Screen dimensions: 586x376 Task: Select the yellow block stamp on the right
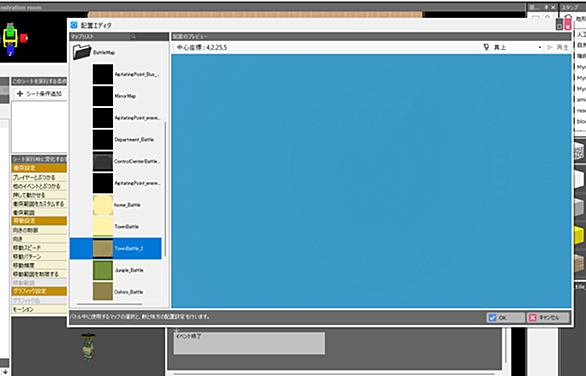(x=580, y=235)
